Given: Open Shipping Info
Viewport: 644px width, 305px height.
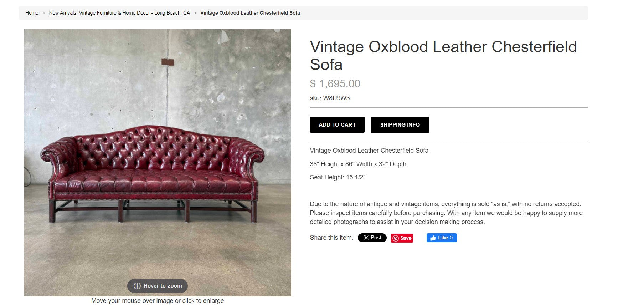Looking at the screenshot, I should 400,125.
